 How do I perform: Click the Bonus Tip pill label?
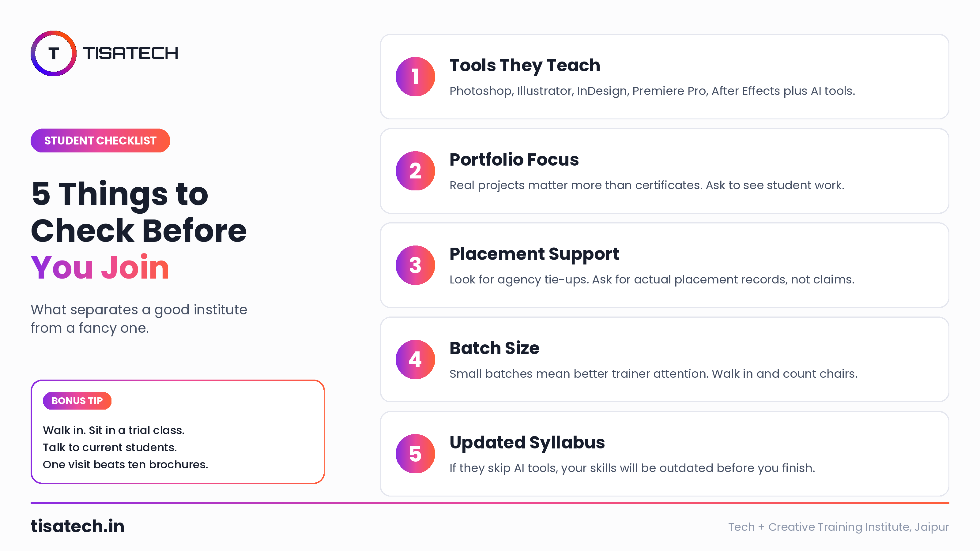(x=77, y=401)
